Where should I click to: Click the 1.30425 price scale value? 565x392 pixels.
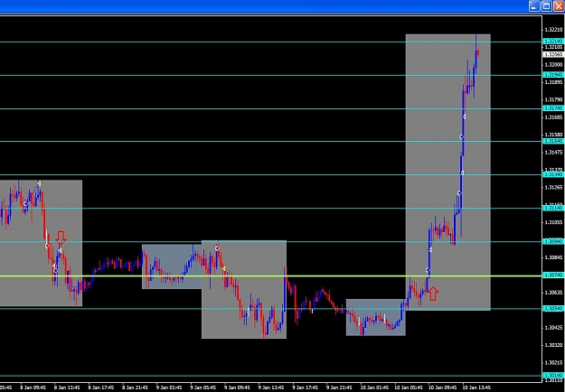(554, 328)
